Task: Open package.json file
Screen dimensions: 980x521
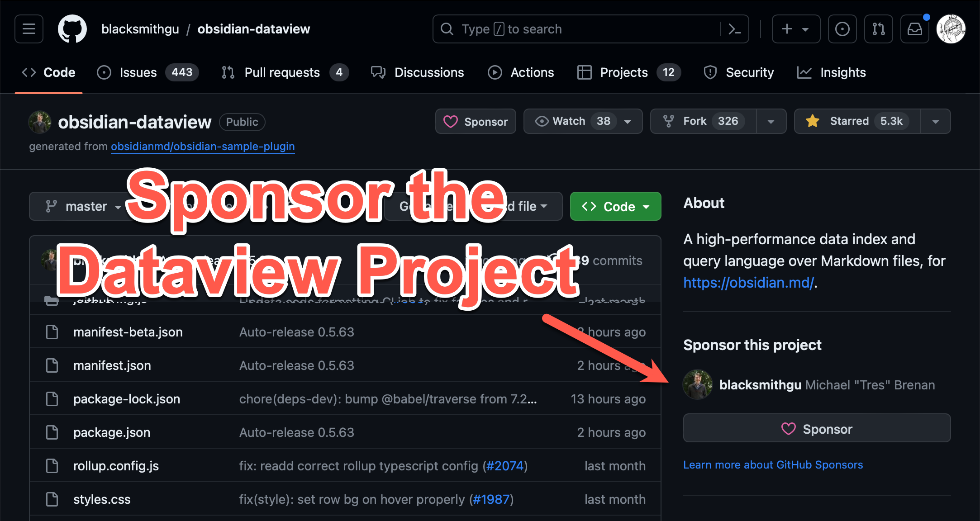Action: [x=112, y=432]
